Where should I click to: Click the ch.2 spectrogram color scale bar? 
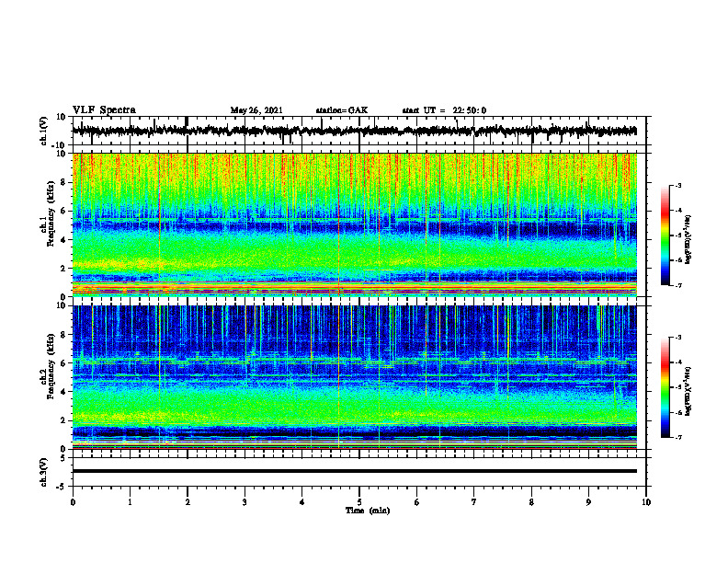[665, 387]
